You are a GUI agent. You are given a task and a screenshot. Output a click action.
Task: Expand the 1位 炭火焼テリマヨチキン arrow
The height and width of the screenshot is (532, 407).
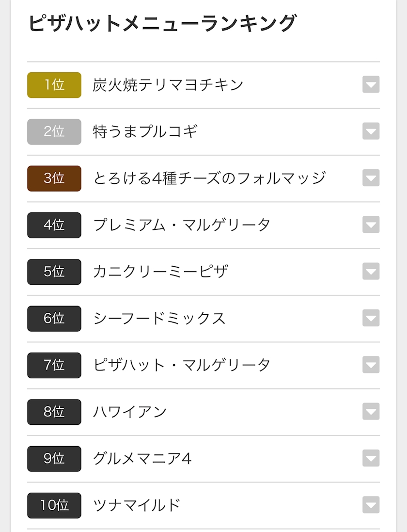pos(371,84)
